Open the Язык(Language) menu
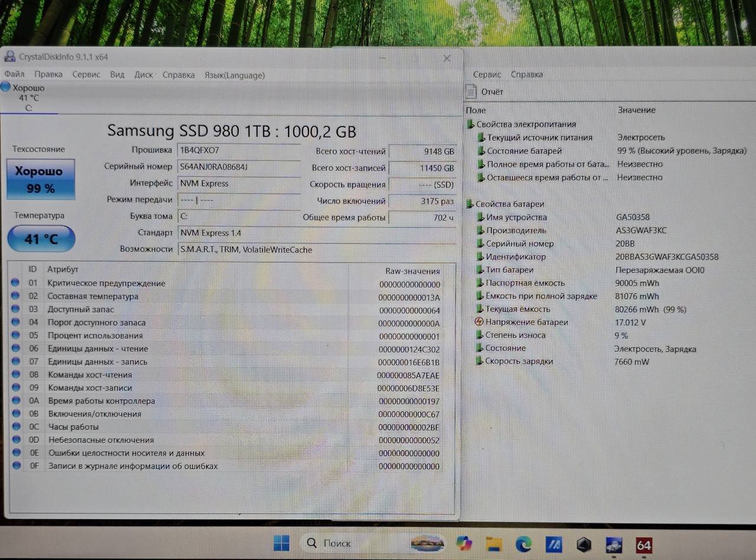This screenshot has height=560, width=756. [x=234, y=75]
